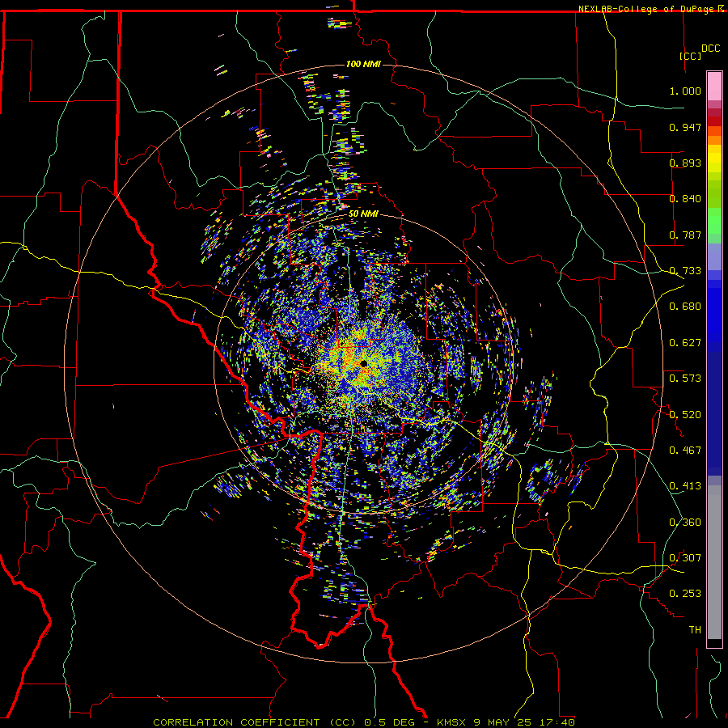728x728 pixels.
Task: Click the 0.573 scale value
Action: 685,379
